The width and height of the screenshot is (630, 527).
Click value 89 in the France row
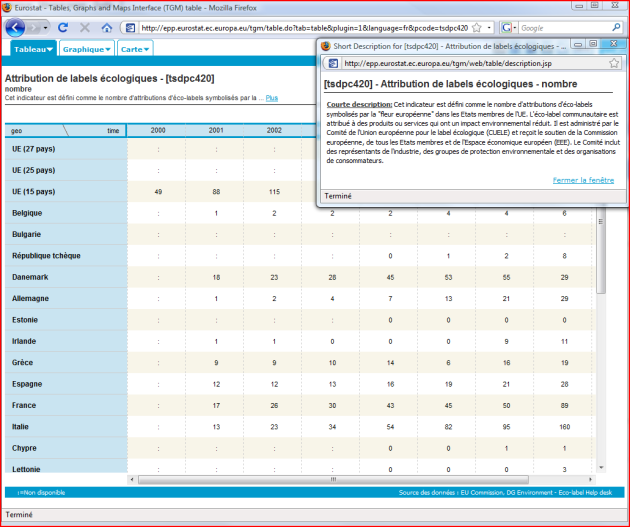pyautogui.click(x=565, y=405)
